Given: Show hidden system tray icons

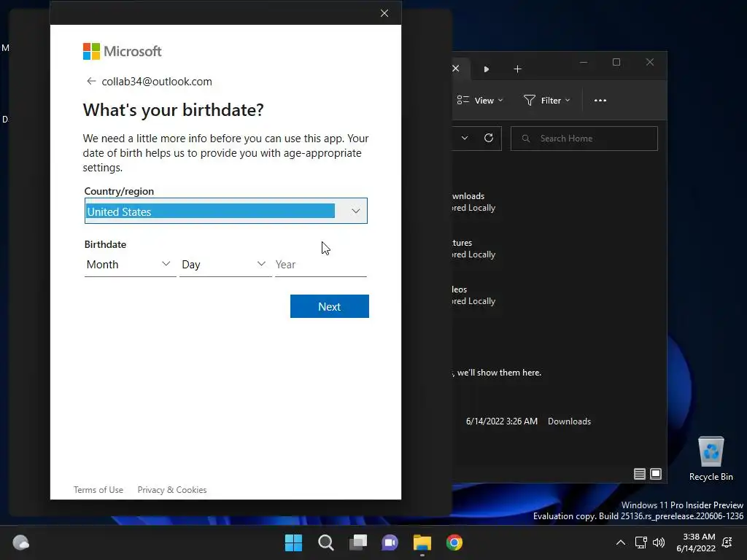Looking at the screenshot, I should [620, 542].
